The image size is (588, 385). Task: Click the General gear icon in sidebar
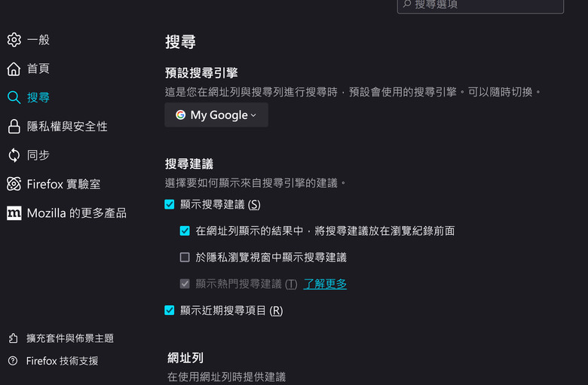coord(14,40)
